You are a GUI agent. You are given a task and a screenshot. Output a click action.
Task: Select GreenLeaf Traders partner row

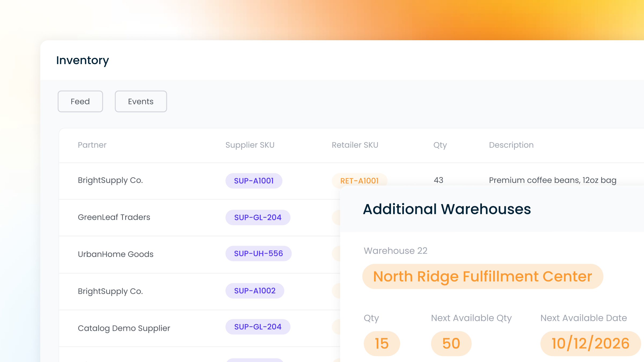click(x=114, y=217)
